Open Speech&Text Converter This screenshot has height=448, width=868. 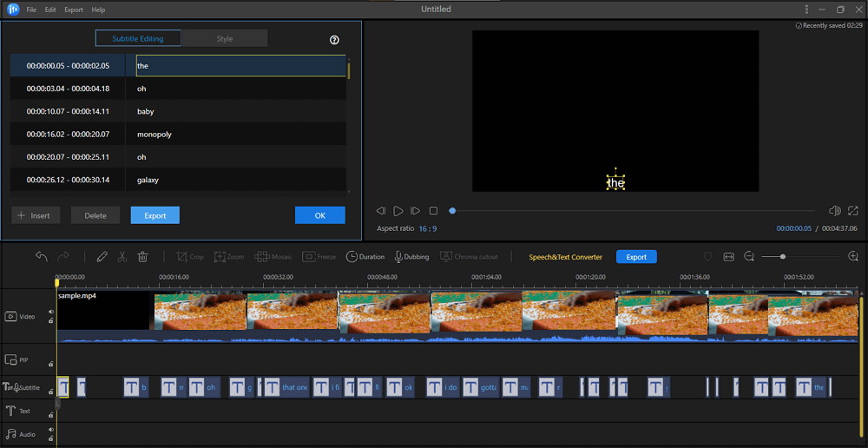(x=565, y=257)
